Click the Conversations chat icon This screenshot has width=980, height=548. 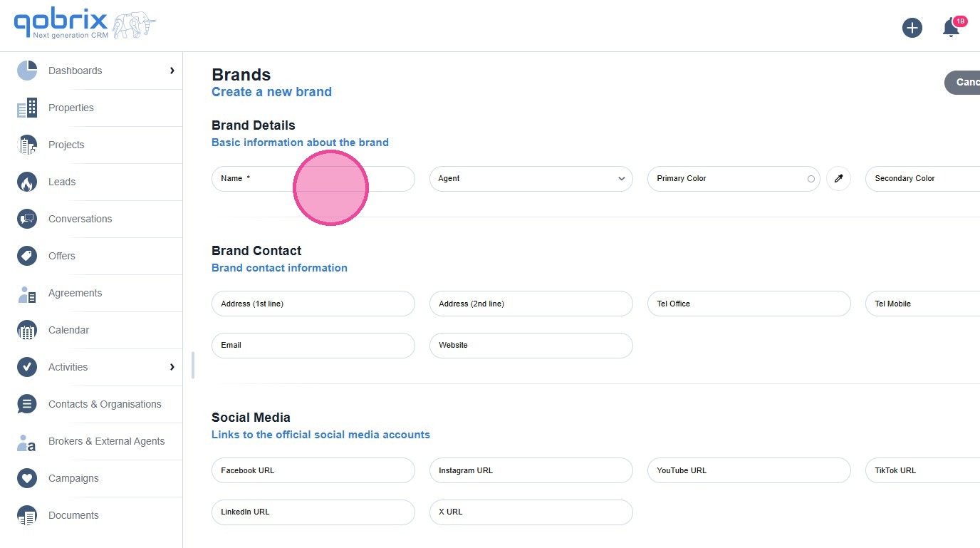click(x=27, y=219)
